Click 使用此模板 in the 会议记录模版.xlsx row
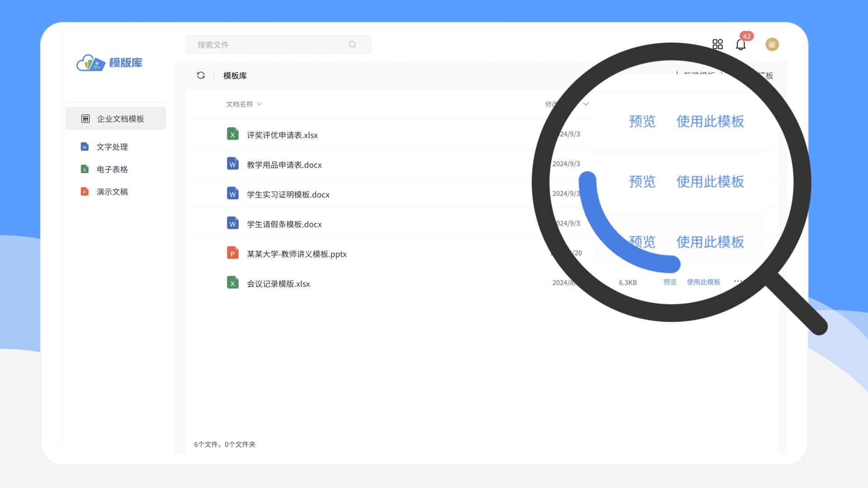The height and width of the screenshot is (488, 868). click(703, 282)
